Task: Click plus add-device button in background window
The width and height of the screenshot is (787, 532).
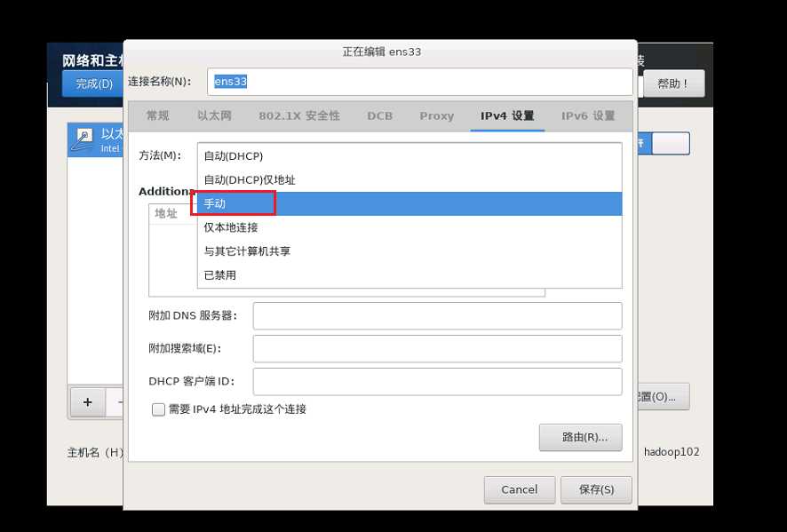Action: [x=88, y=402]
